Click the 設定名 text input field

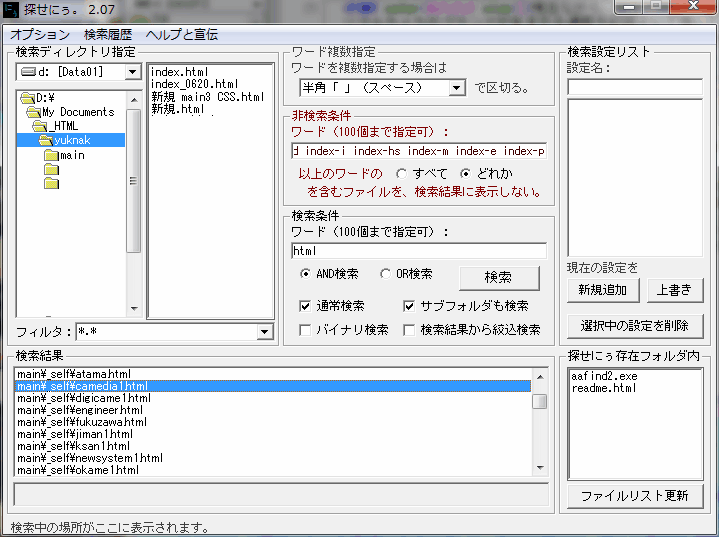[635, 87]
